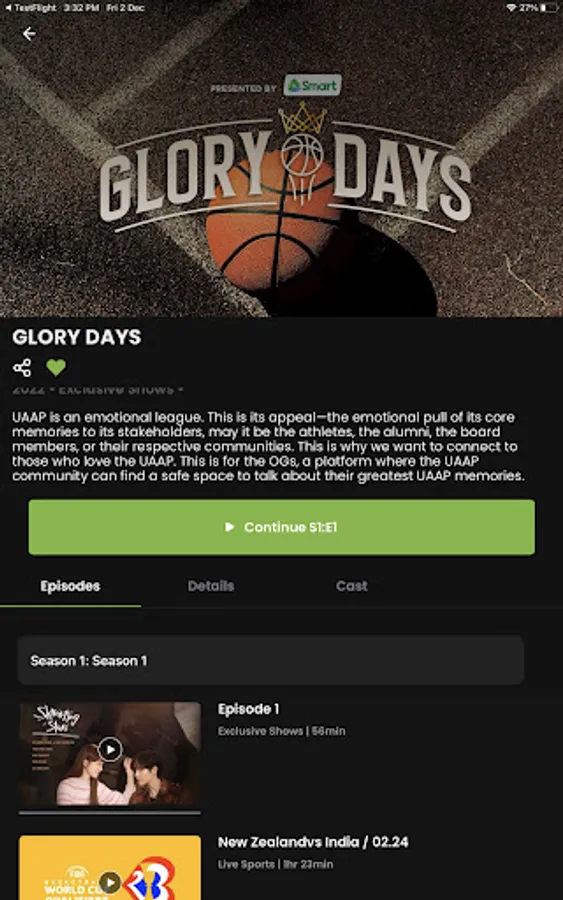Open the Episode 1 thumbnail image
Viewport: 563px width, 900px height.
pyautogui.click(x=110, y=754)
